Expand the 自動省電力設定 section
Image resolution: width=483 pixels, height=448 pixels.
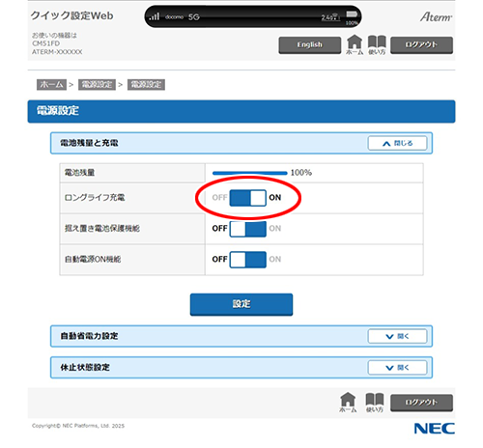click(x=397, y=336)
